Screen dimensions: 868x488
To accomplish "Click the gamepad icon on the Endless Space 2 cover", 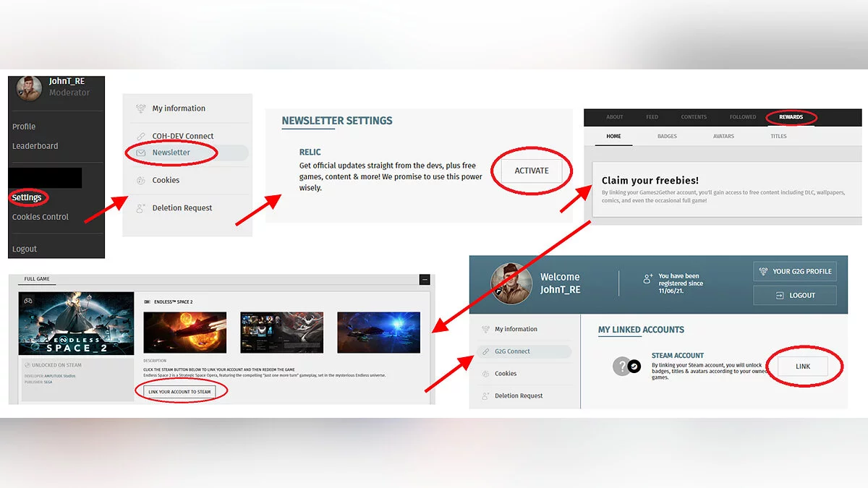I will 27,300.
